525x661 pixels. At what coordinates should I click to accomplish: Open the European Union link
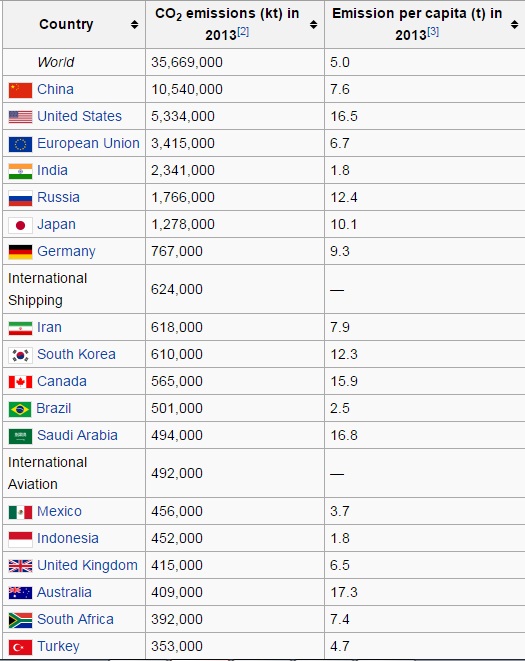[x=88, y=143]
